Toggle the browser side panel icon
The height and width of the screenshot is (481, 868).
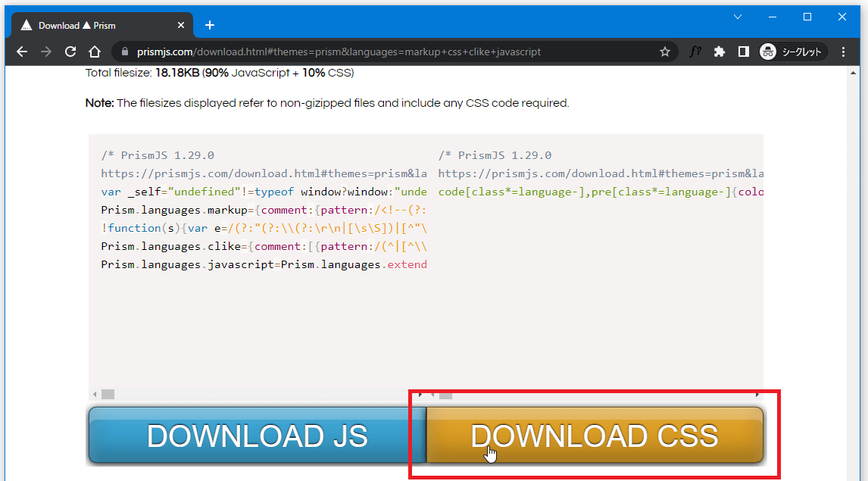click(x=744, y=52)
